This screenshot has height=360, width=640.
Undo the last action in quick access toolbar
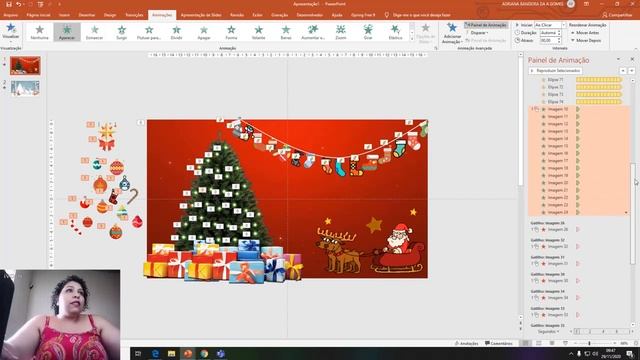18,4
